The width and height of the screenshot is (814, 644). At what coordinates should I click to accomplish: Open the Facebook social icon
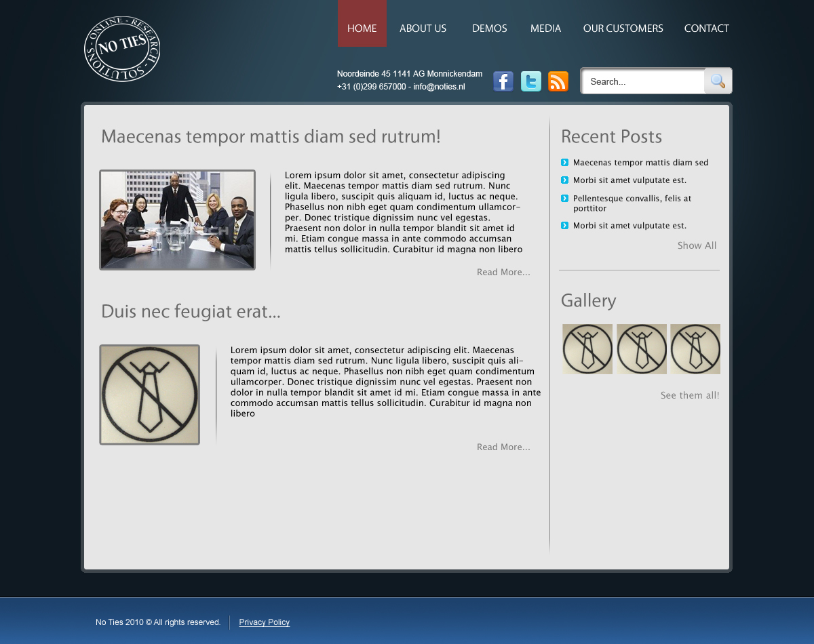click(503, 81)
